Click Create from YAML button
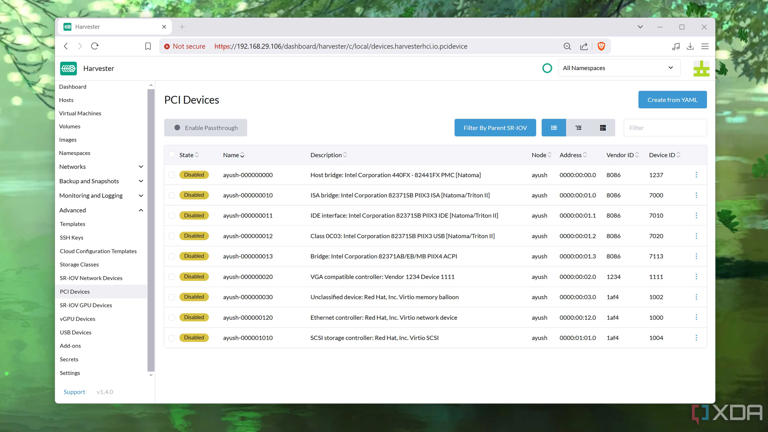Viewport: 768px width, 432px height. [x=672, y=100]
